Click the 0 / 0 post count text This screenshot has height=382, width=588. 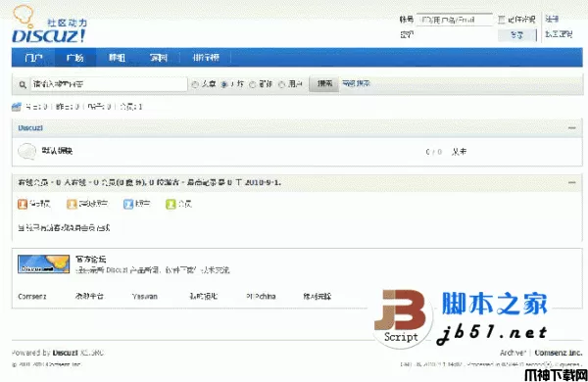click(434, 152)
